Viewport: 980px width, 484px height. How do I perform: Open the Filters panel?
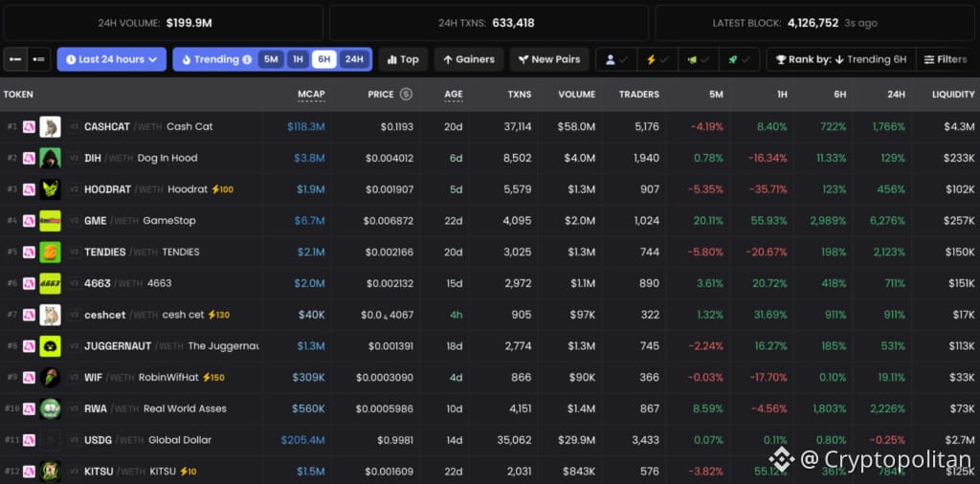[x=945, y=59]
